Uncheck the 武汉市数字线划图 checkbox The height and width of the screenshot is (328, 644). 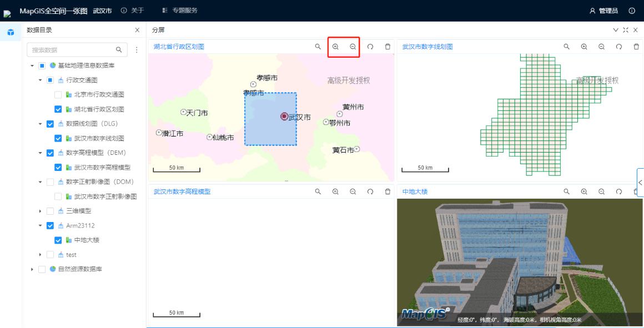58,138
